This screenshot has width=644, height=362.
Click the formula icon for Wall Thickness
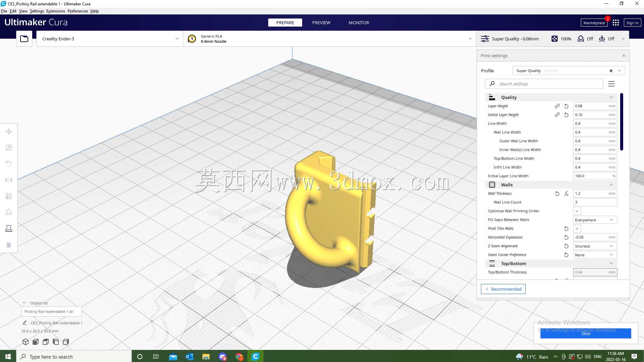pyautogui.click(x=566, y=193)
